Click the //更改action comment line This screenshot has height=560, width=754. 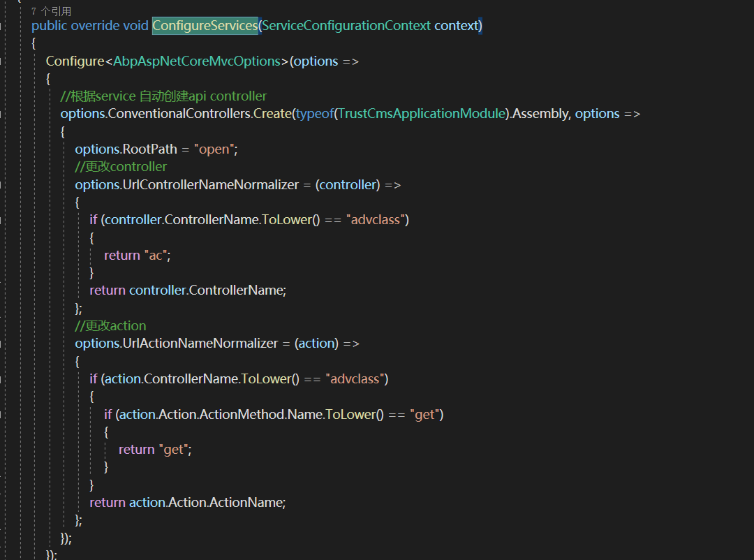click(110, 325)
